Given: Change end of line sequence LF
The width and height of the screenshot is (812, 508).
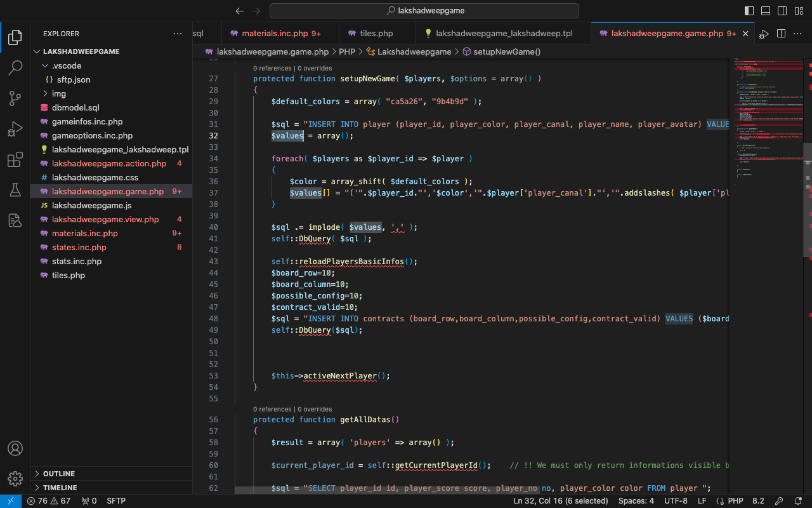Looking at the screenshot, I should click(x=702, y=501).
